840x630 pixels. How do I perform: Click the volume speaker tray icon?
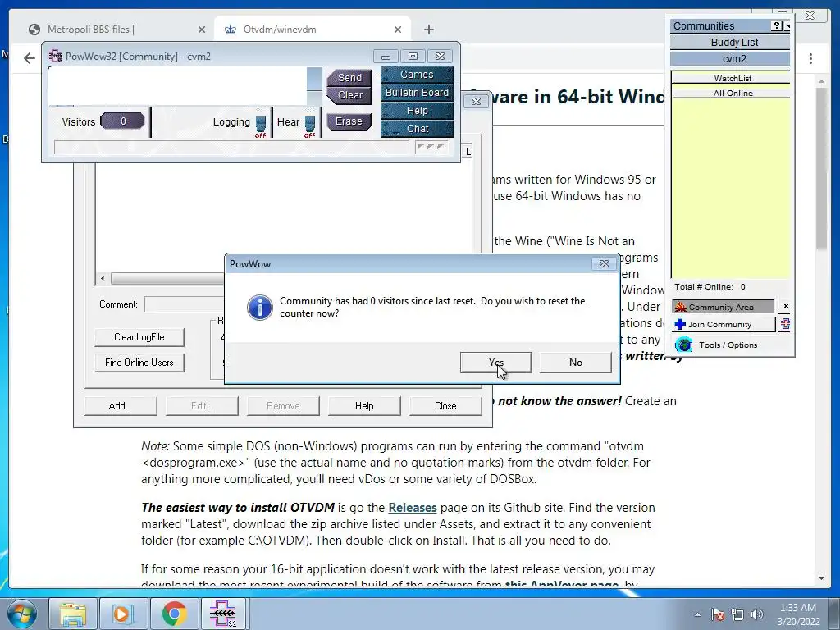pyautogui.click(x=757, y=614)
